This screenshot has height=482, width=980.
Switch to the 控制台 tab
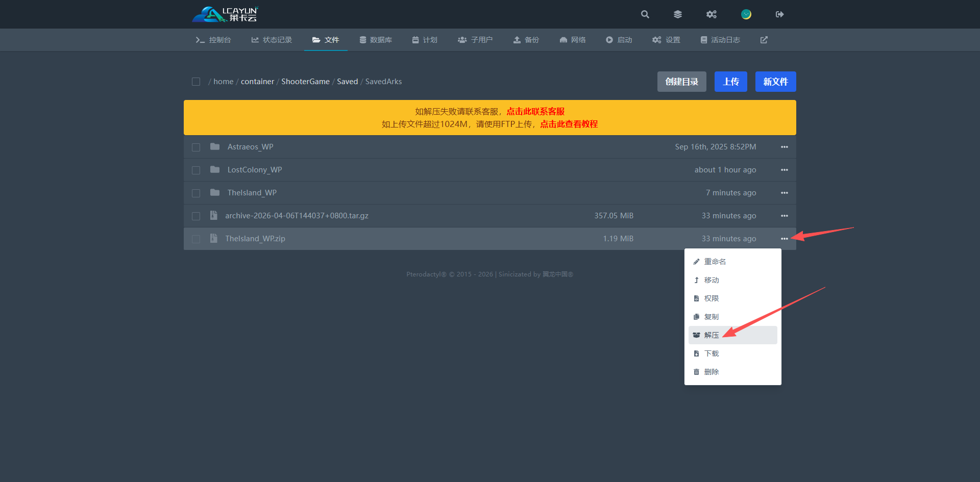click(214, 40)
